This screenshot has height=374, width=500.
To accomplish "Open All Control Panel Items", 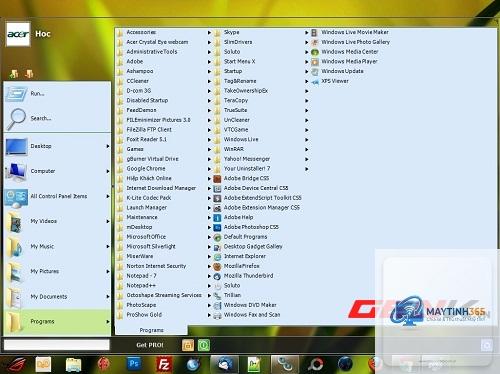I will (57, 196).
